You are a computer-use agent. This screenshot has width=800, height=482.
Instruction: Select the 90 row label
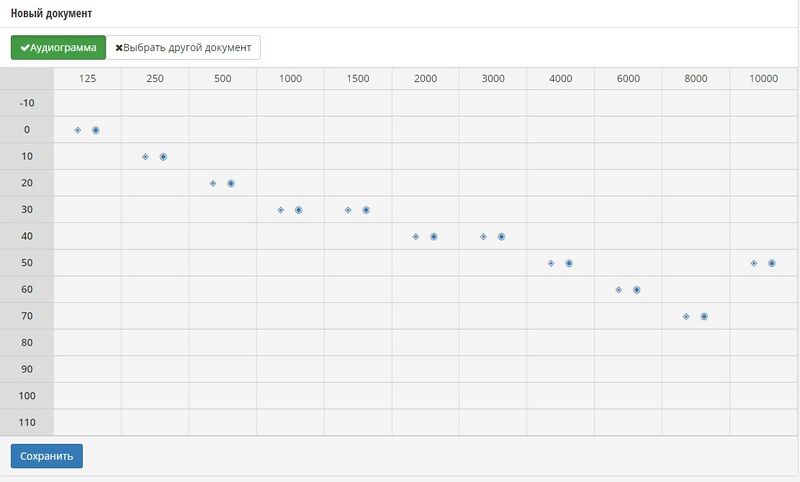point(27,369)
